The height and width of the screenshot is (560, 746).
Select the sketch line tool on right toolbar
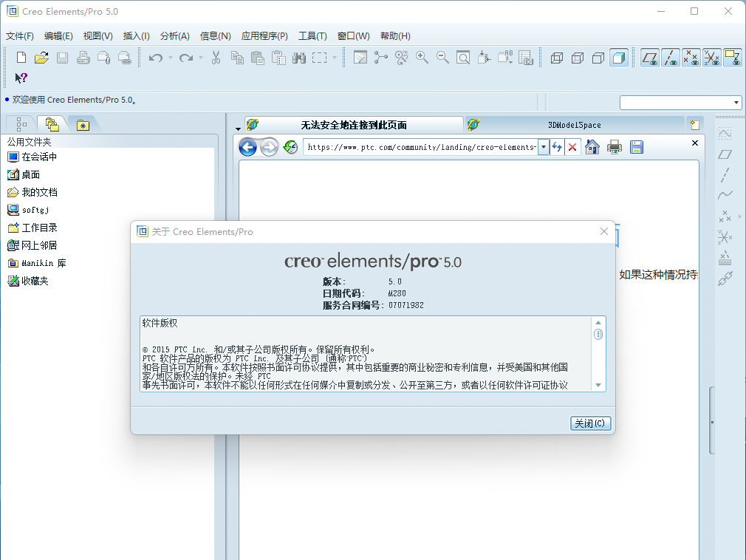coord(725,175)
